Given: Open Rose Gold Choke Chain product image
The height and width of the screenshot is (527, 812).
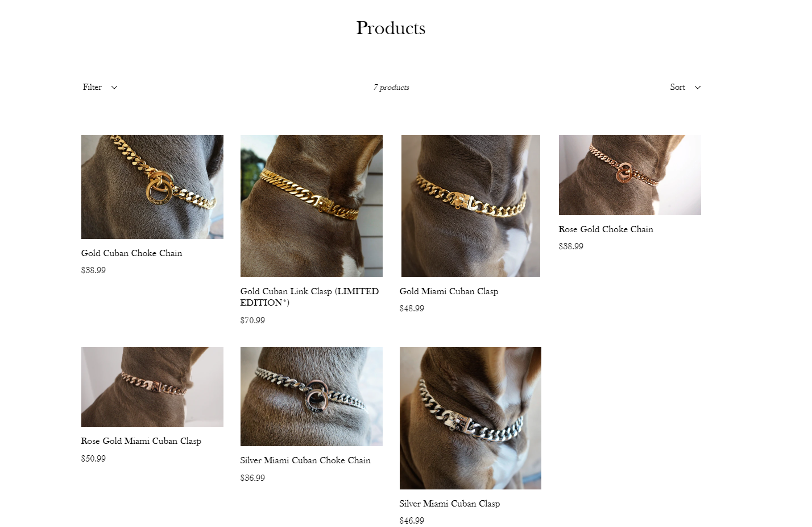Looking at the screenshot, I should [x=630, y=175].
